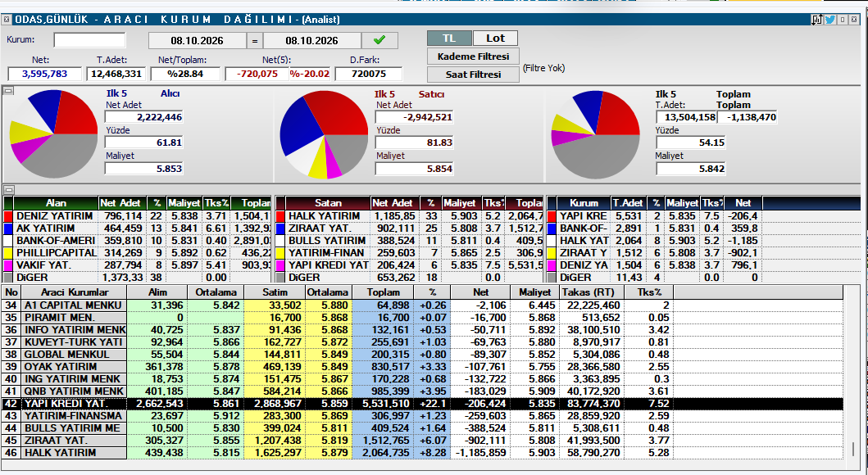Image resolution: width=868 pixels, height=475 pixels.
Task: Collapse the Alan/Satan summary tables section
Action: point(8,190)
